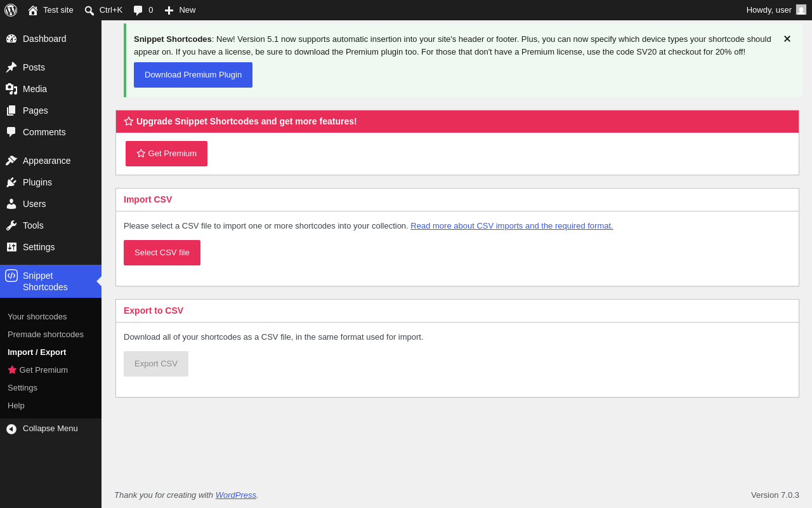Image resolution: width=812 pixels, height=508 pixels.
Task: Click the Dashboard gauge icon
Action: click(x=11, y=39)
